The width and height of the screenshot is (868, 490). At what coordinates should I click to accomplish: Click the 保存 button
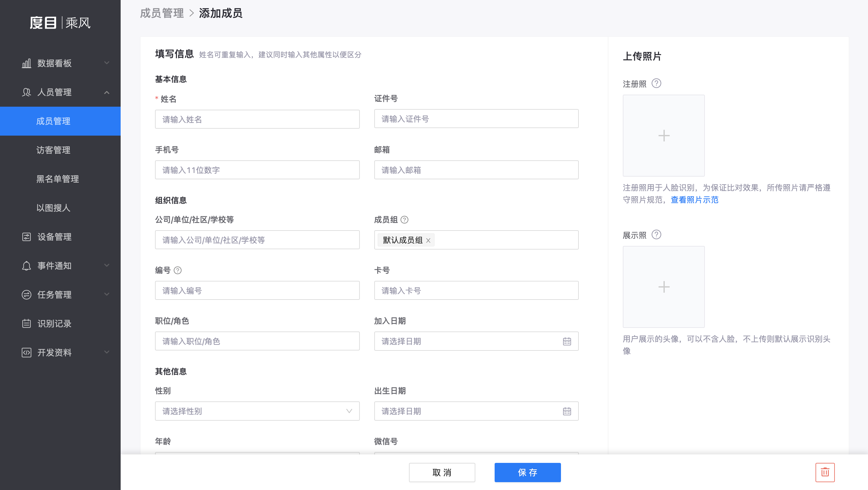pyautogui.click(x=527, y=473)
